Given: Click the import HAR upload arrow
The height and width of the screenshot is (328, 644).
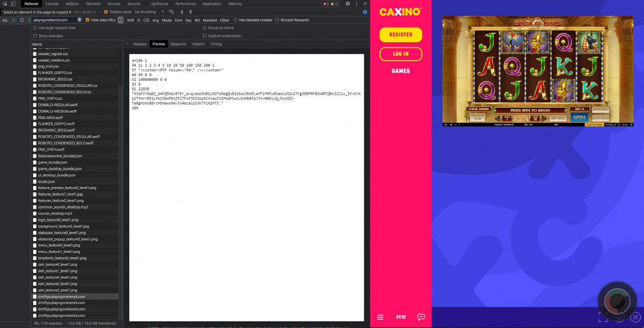Looking at the screenshot, I should (x=182, y=12).
